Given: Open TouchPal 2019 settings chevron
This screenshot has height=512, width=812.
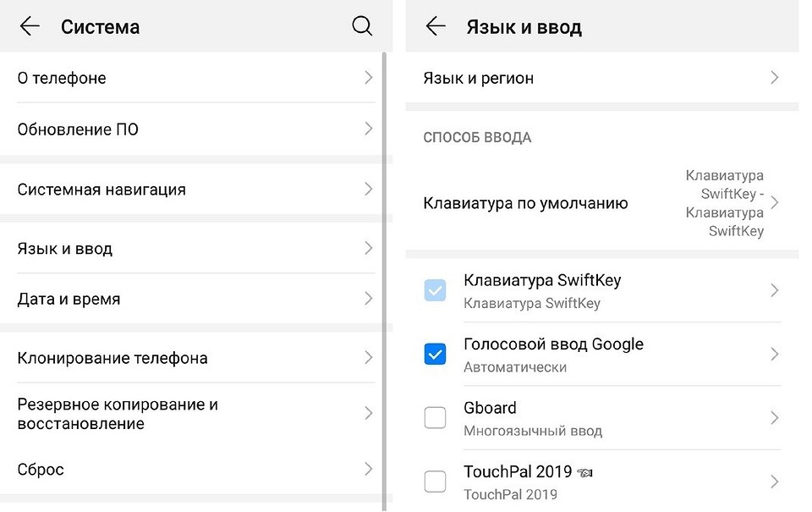Looking at the screenshot, I should (x=774, y=482).
